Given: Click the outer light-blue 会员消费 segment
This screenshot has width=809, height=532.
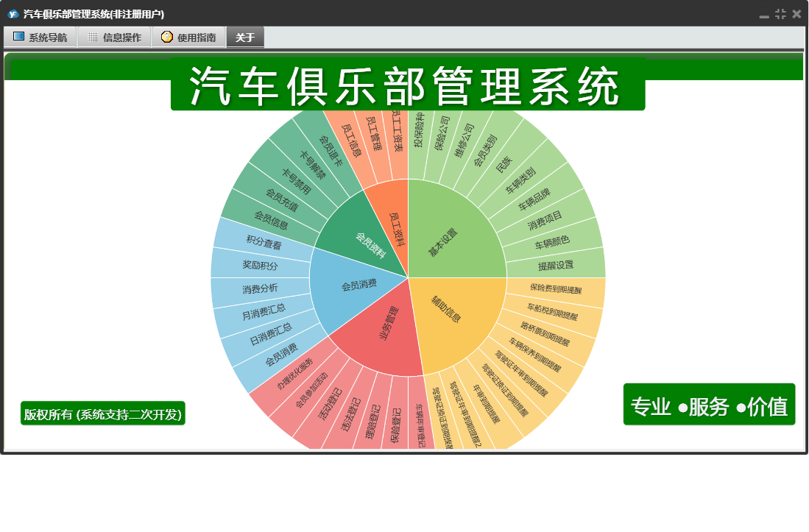Looking at the screenshot, I should click(281, 355).
